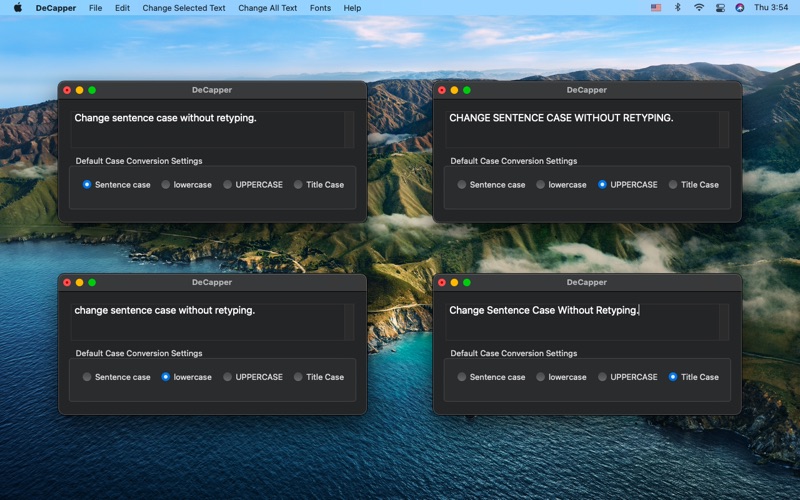
Task: Close the top-left DeCapper window
Action: coord(67,90)
